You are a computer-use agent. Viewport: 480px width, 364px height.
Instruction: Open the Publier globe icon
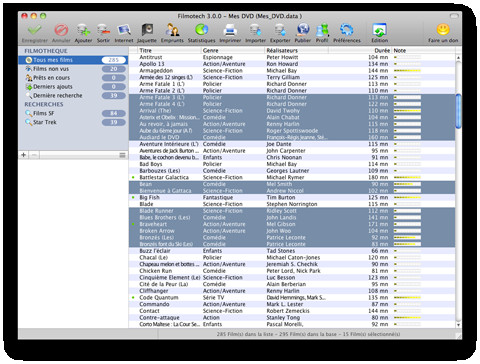(303, 30)
